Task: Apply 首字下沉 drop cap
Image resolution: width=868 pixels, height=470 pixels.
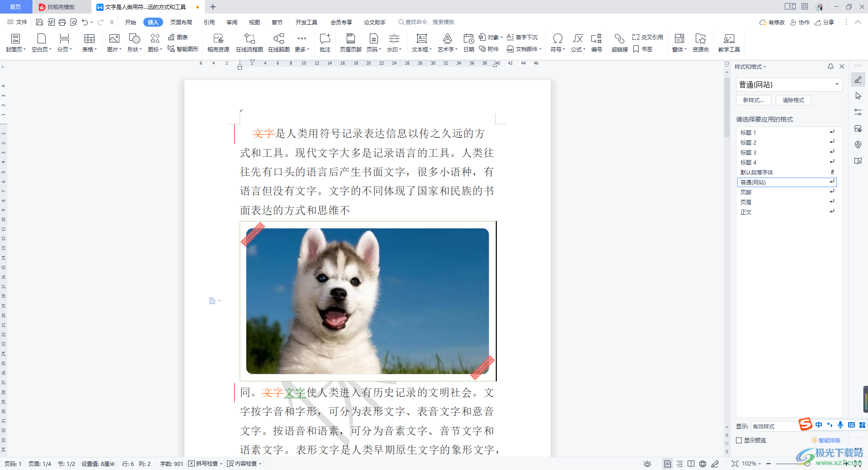Action: pyautogui.click(x=522, y=37)
